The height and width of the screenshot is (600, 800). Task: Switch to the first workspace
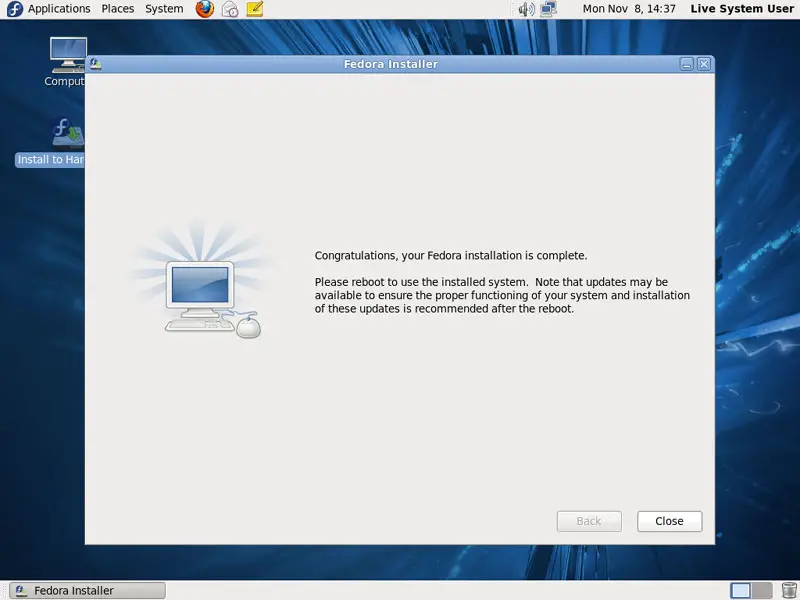point(740,591)
